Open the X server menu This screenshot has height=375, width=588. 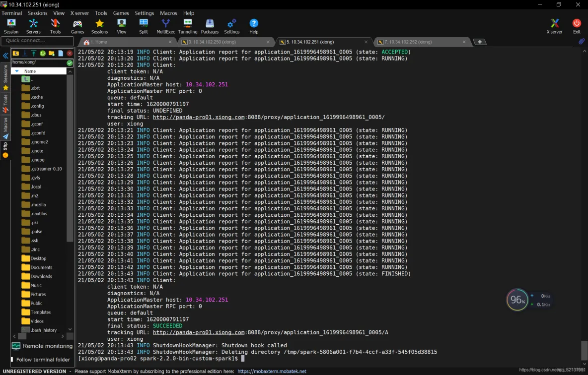(x=79, y=13)
